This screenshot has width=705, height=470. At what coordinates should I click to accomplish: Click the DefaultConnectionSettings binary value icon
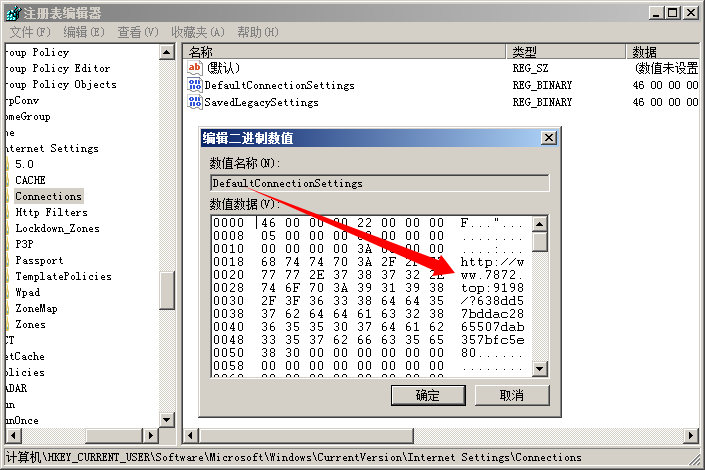point(195,85)
